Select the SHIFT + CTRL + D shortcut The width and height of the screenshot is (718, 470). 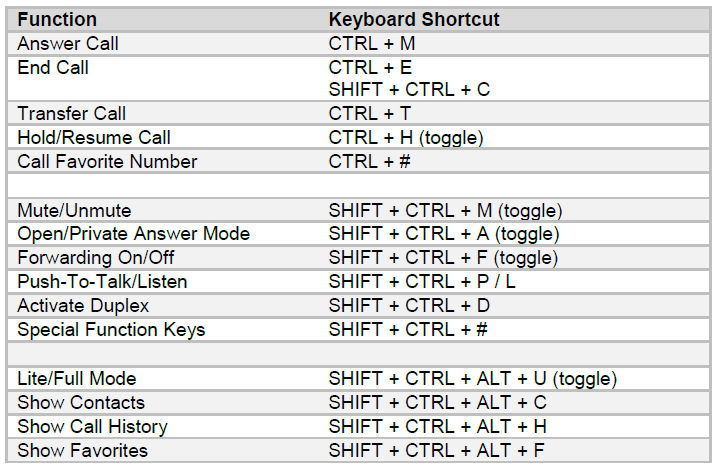point(409,306)
